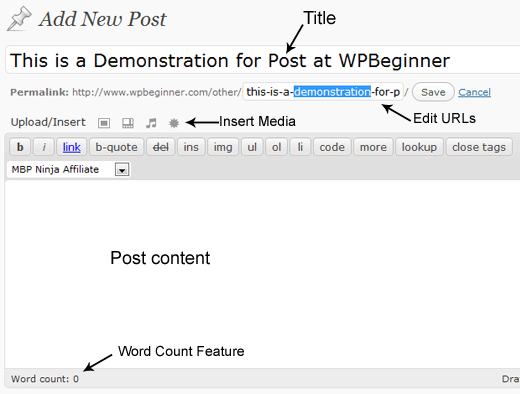Click into the post title field
The image size is (520, 394).
(263, 60)
